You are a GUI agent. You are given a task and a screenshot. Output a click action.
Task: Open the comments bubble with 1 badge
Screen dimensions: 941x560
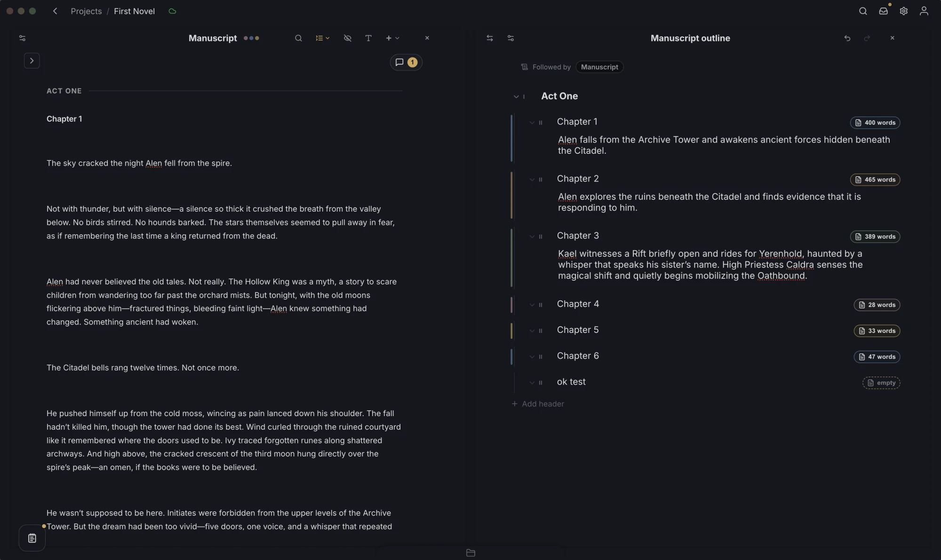(406, 62)
